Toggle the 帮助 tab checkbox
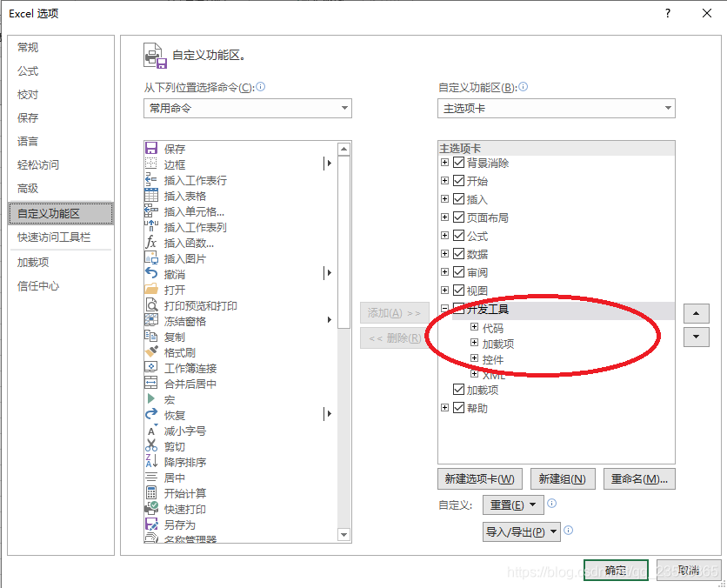This screenshot has width=727, height=588. pos(458,408)
